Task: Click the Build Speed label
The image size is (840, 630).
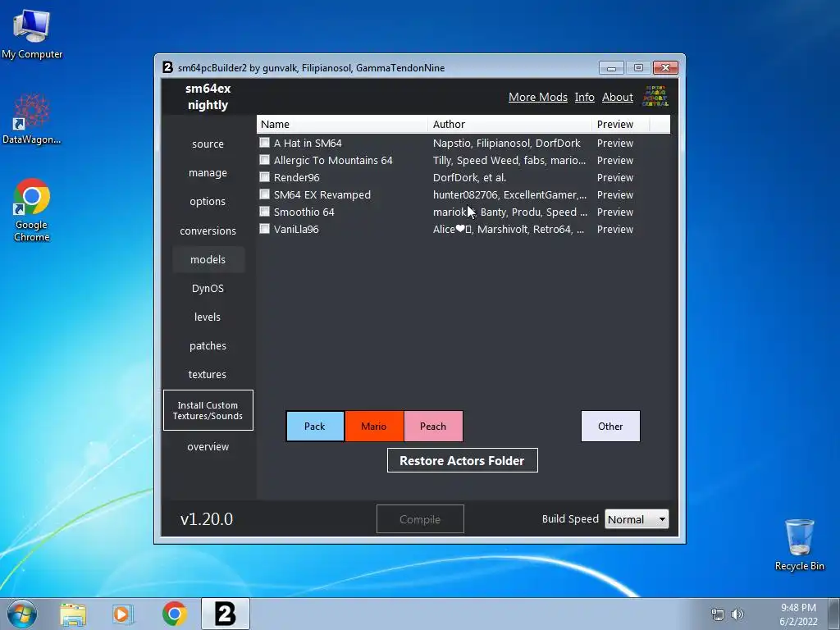Action: [x=570, y=519]
